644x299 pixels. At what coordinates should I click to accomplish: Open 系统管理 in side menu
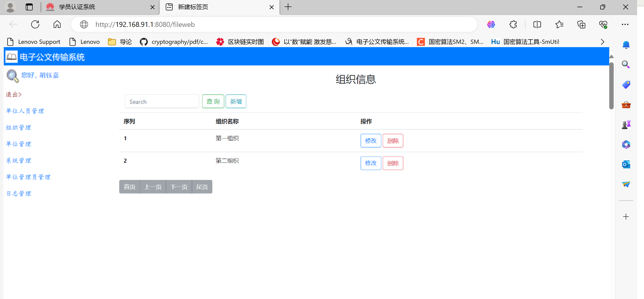[19, 160]
